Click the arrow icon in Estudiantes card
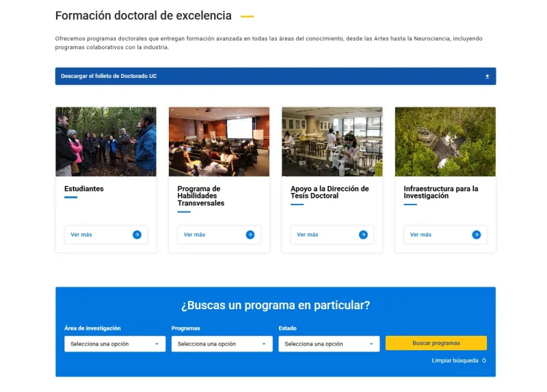The image size is (547, 392). 137,235
